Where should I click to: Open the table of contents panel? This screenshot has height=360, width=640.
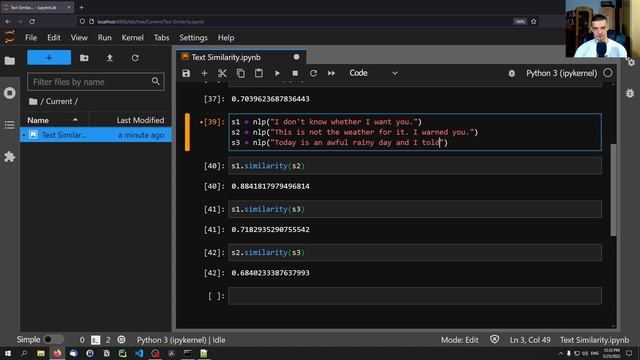point(9,125)
